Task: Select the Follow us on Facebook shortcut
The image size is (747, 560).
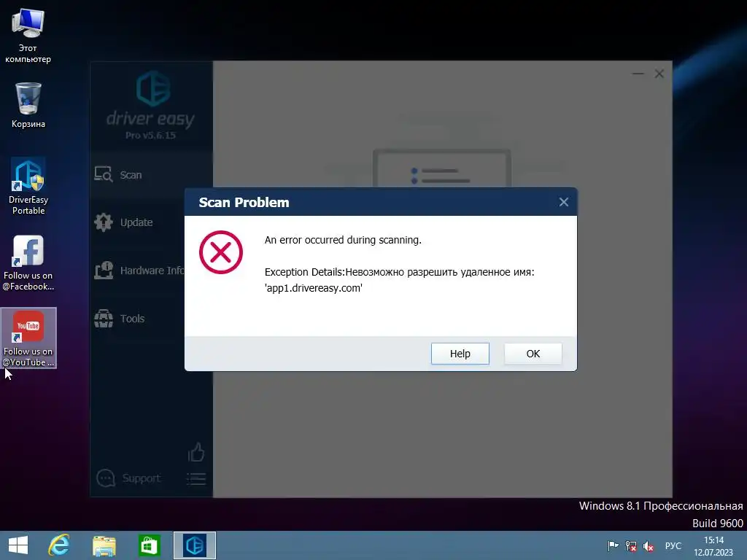Action: coord(28,262)
